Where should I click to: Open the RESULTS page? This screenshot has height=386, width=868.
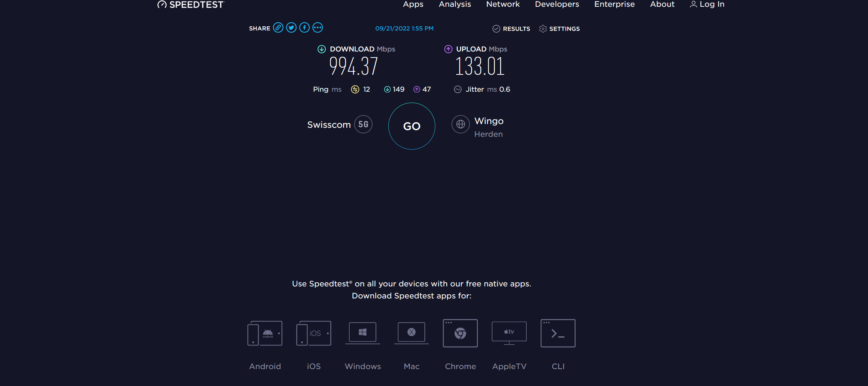click(517, 29)
